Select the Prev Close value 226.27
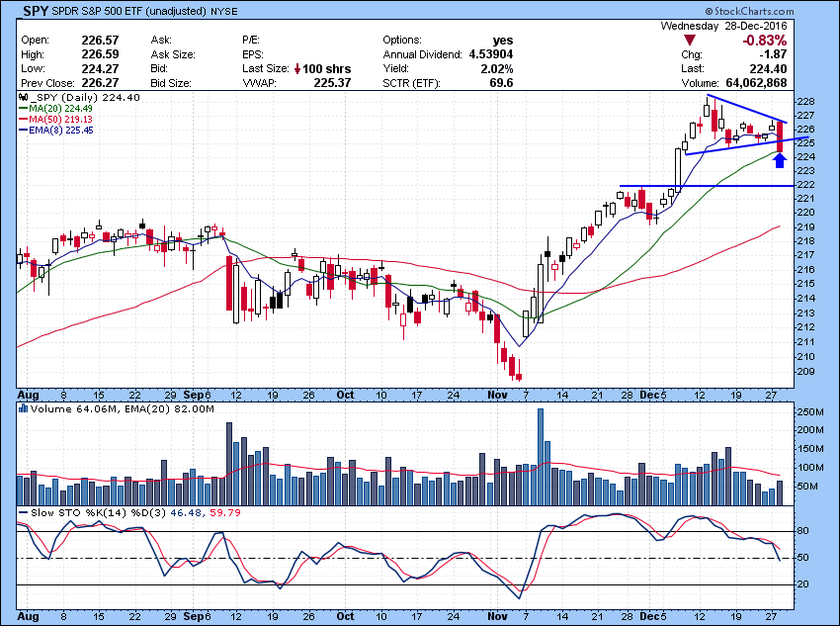 100,83
